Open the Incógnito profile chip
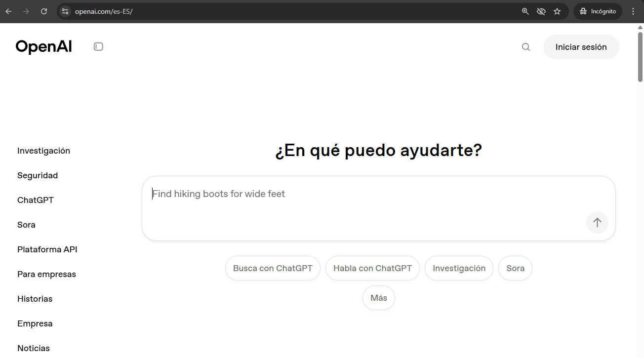 (598, 11)
